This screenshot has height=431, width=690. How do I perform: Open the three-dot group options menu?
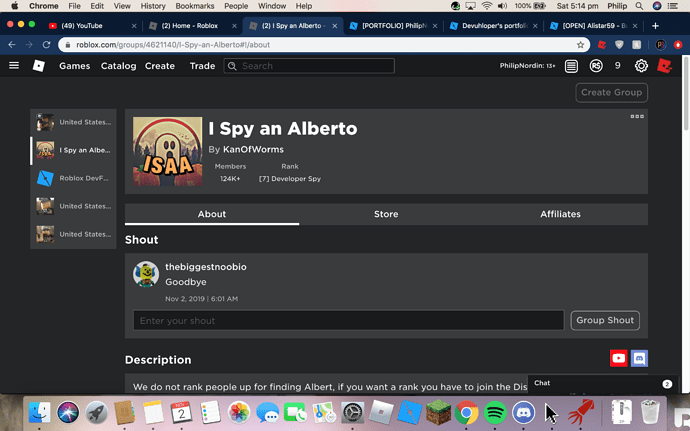coord(637,117)
